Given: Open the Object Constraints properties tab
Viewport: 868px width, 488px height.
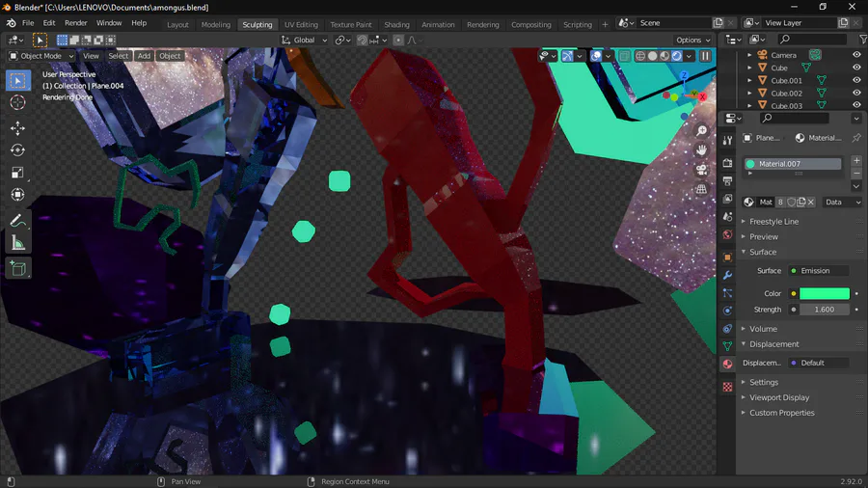Looking at the screenshot, I should point(727,328).
